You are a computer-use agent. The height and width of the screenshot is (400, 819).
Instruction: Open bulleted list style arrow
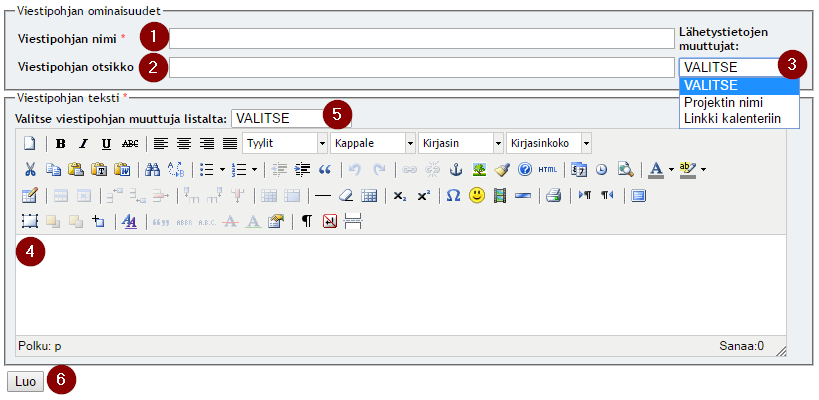coord(222,169)
